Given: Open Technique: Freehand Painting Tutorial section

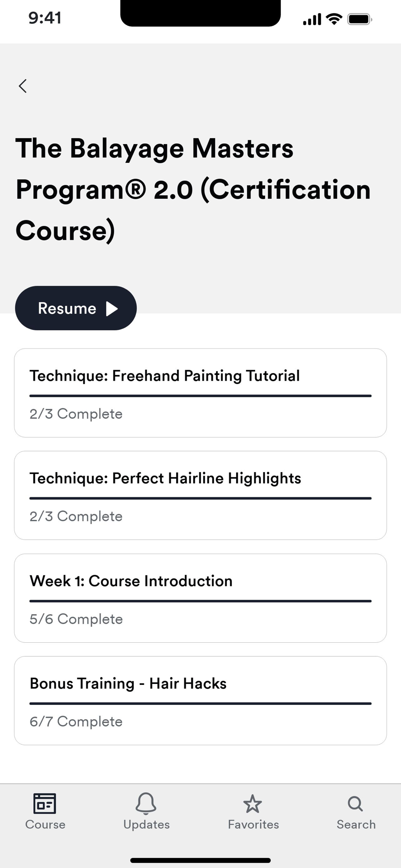Looking at the screenshot, I should (200, 393).
